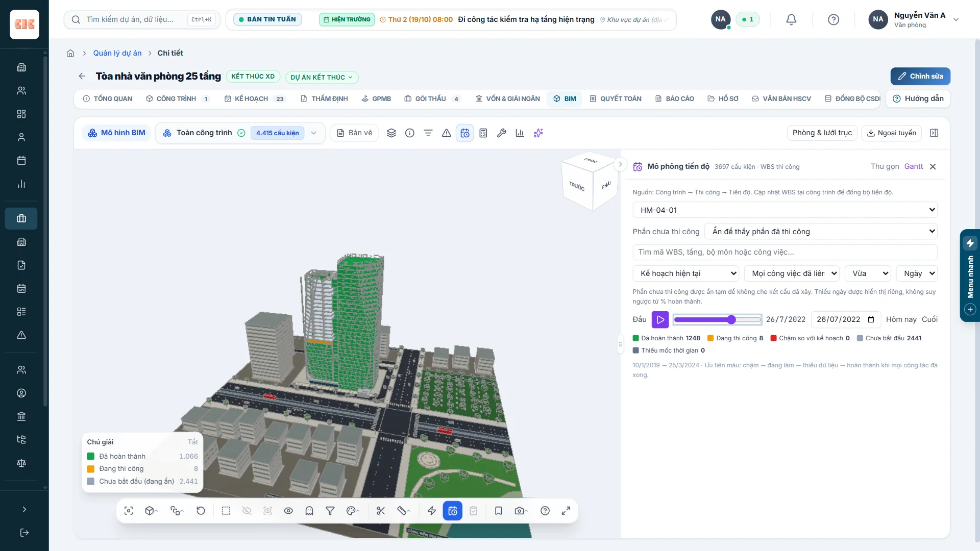Open the bookmark saved view icon
This screenshot has width=980, height=551.
[498, 511]
